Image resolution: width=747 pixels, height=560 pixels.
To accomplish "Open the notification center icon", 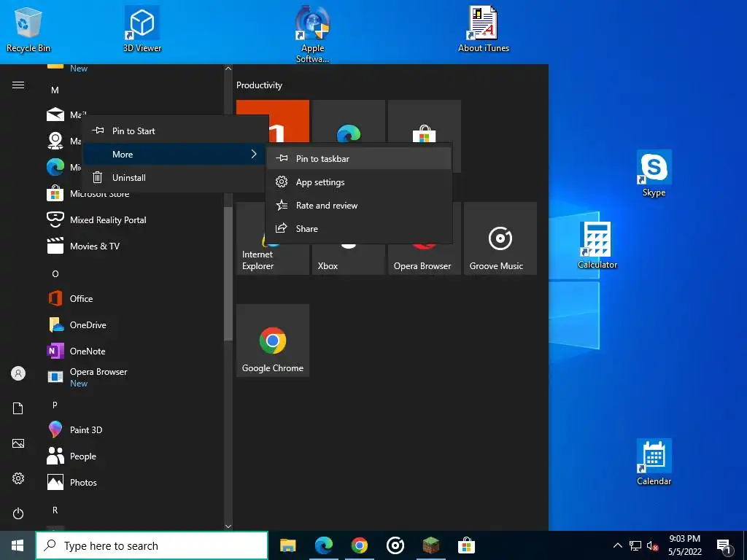I will (724, 546).
